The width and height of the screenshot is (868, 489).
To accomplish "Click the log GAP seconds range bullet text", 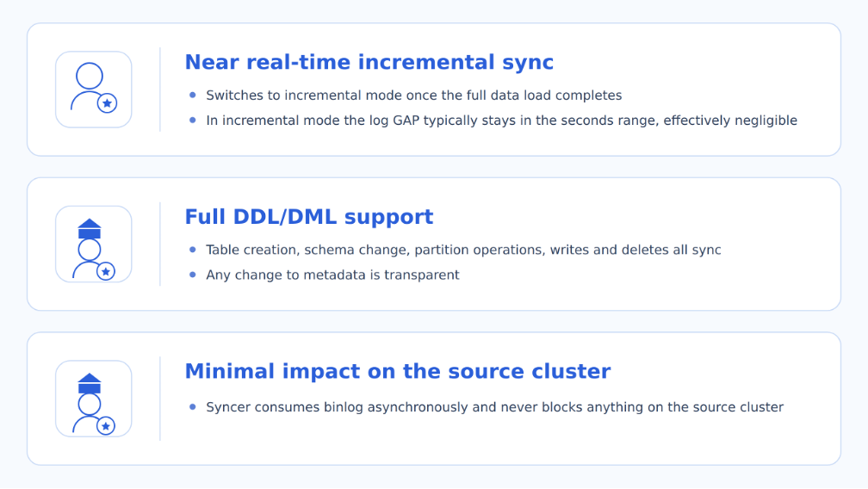I will tap(501, 121).
